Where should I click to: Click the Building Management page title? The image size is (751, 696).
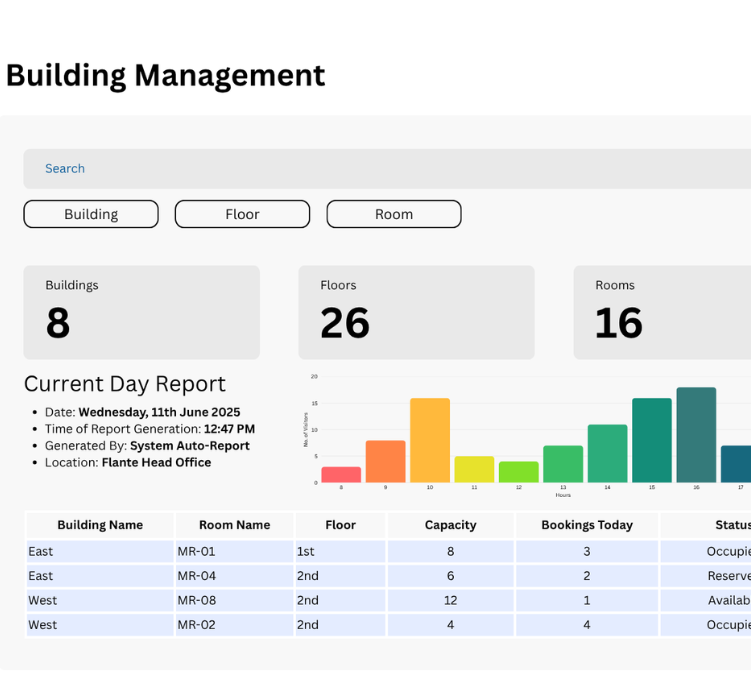tap(166, 76)
